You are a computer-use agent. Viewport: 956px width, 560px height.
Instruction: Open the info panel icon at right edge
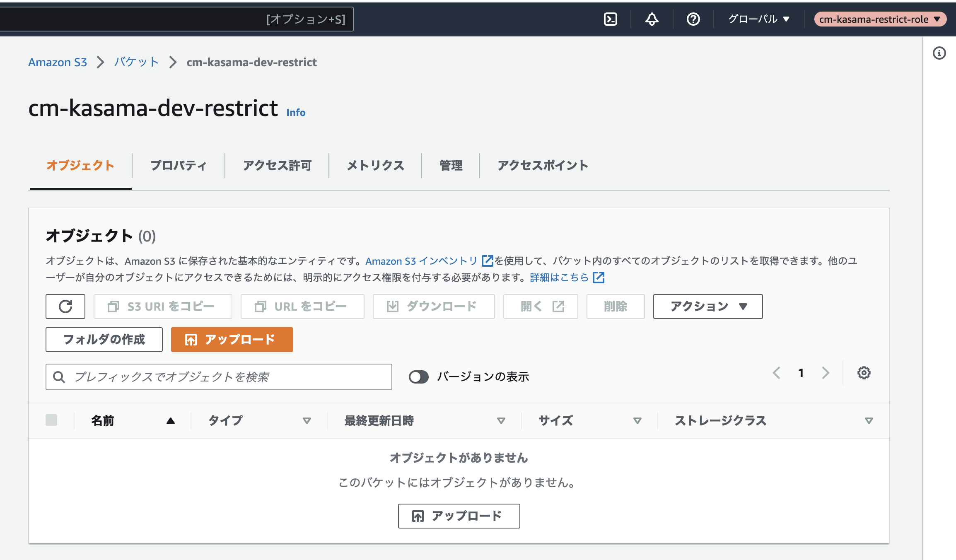[x=939, y=53]
